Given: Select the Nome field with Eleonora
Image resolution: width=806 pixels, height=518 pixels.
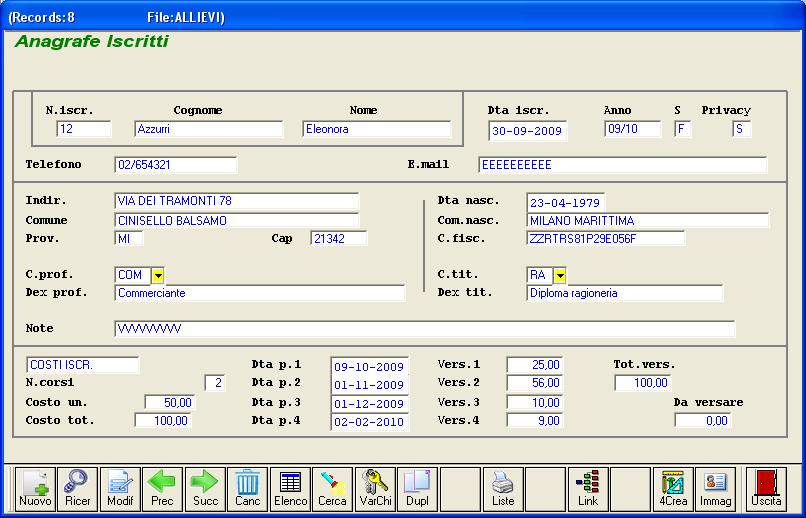Looking at the screenshot, I should pos(377,129).
